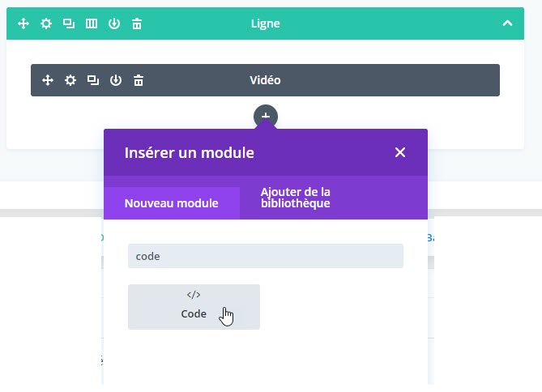Save Vidéo module to library
Viewport: 542px width, 392px height.
[x=116, y=80]
